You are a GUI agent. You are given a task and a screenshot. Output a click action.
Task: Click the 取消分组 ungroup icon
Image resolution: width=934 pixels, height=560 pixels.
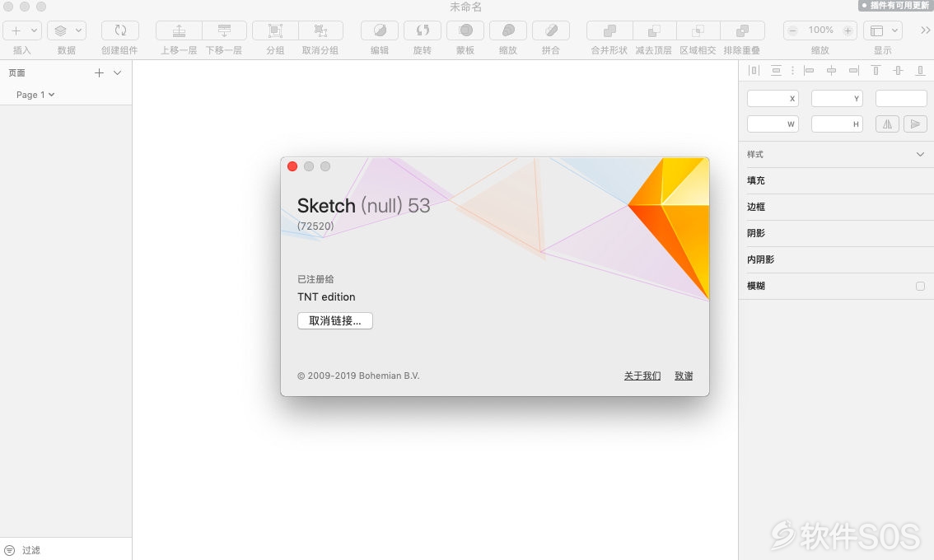tap(320, 30)
